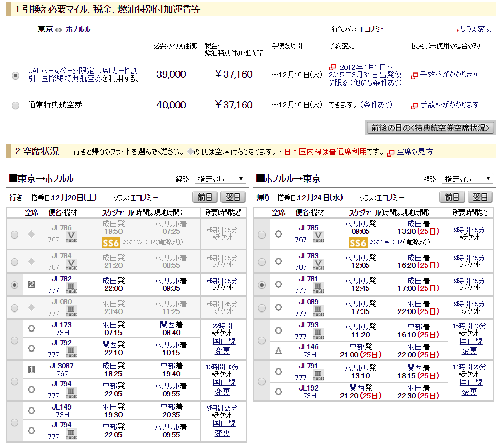Screen dimensions: 503x448
Task: Select return flight JL783 radio button
Action: click(262, 262)
